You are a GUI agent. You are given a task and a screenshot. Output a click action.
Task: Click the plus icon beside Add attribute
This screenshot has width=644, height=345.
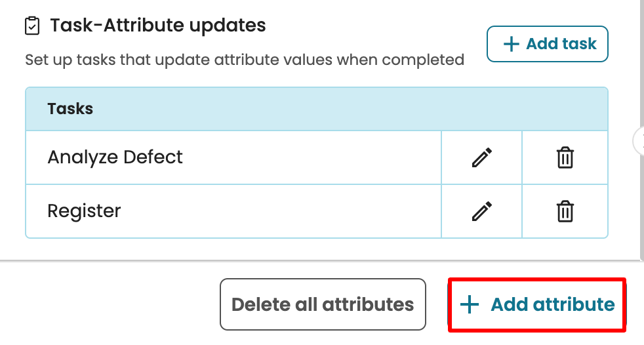[470, 305]
